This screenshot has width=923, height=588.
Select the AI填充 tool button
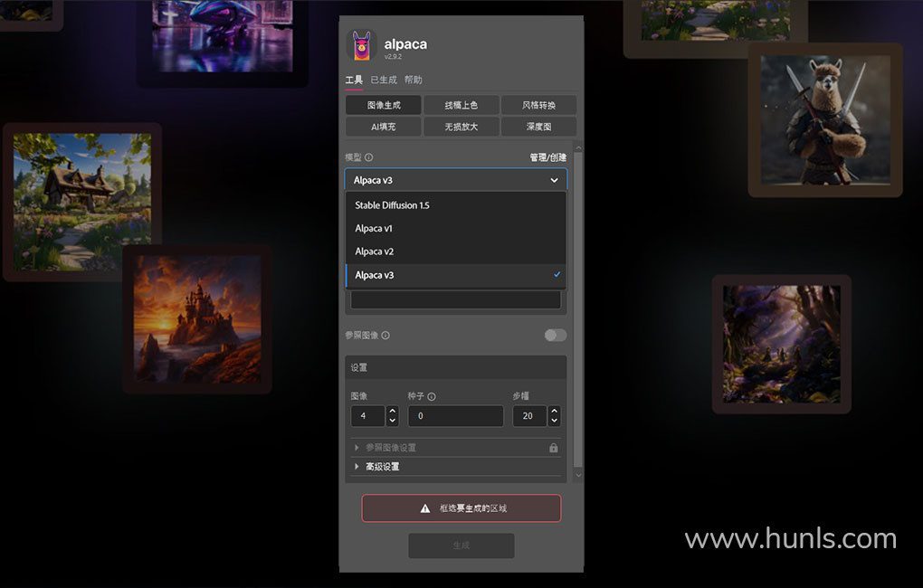tap(383, 127)
